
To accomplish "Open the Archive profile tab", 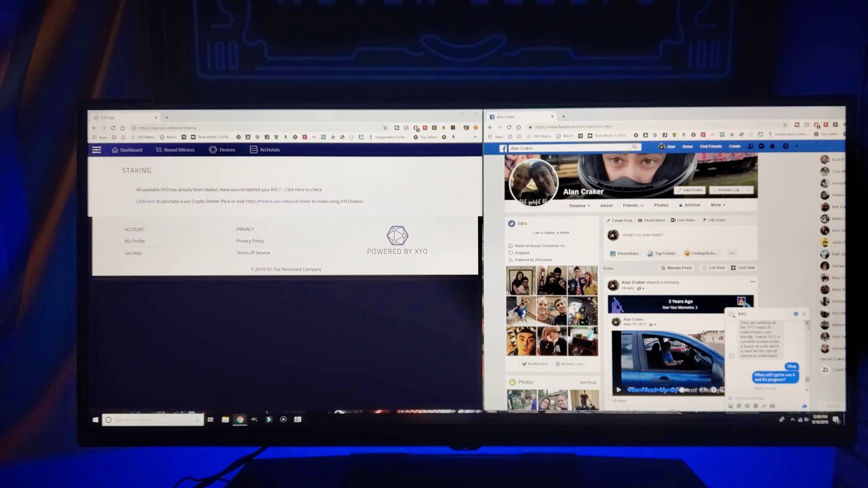I will pyautogui.click(x=690, y=205).
